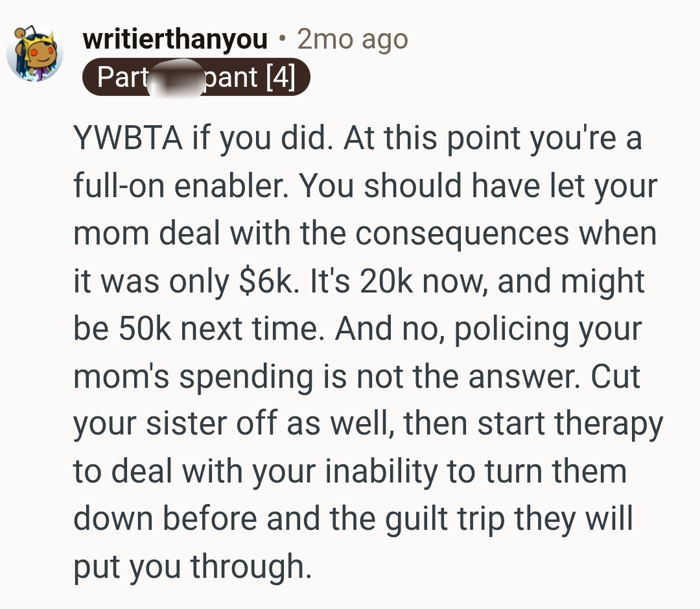Viewport: 700px width, 609px height.
Task: Select the Partcipant [4] flair badge
Action: click(x=196, y=77)
